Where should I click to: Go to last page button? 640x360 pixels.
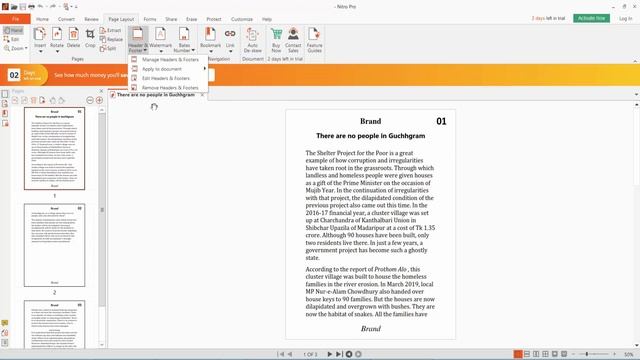click(x=339, y=354)
